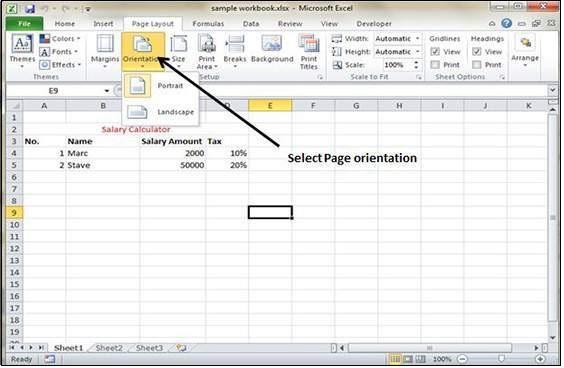Click the Select All corner button

14,106
